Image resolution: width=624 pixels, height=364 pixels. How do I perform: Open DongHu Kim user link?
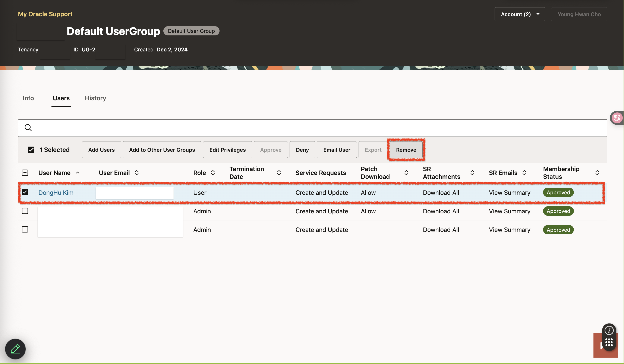point(56,193)
